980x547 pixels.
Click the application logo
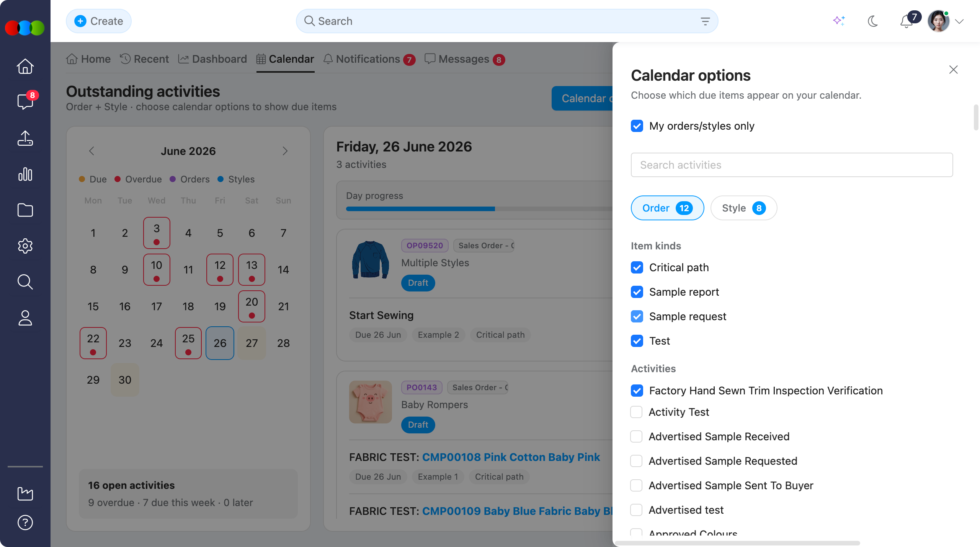(25, 28)
